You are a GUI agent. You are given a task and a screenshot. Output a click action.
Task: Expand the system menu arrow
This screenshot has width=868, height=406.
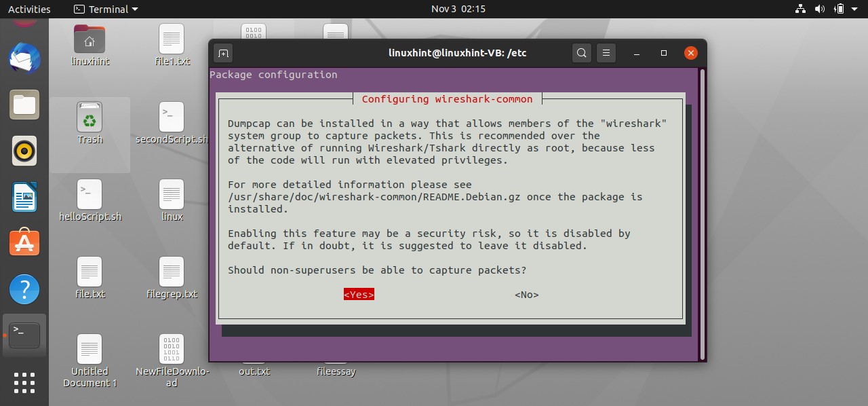pos(855,10)
